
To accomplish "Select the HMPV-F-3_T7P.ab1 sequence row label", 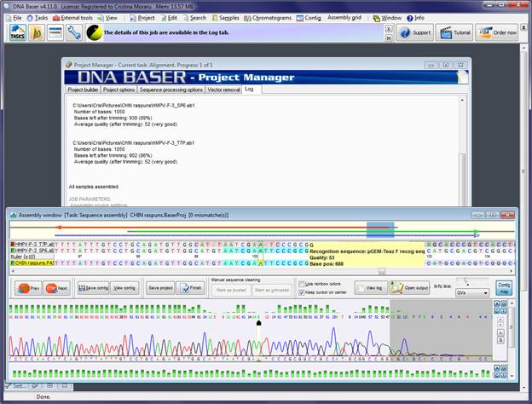I will pyautogui.click(x=32, y=245).
